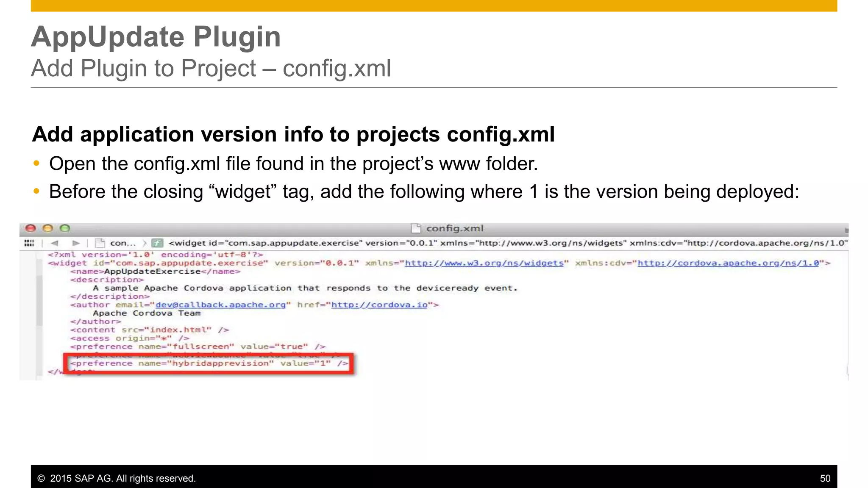
Task: Click the content src index.html line
Action: pos(150,330)
